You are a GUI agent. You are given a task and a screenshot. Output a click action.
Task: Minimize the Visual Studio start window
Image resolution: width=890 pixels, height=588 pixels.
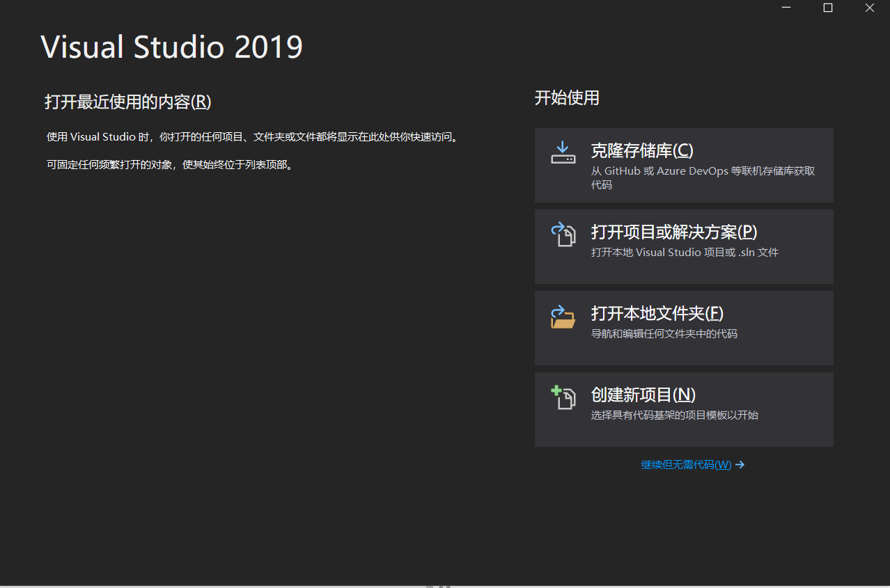tap(786, 8)
